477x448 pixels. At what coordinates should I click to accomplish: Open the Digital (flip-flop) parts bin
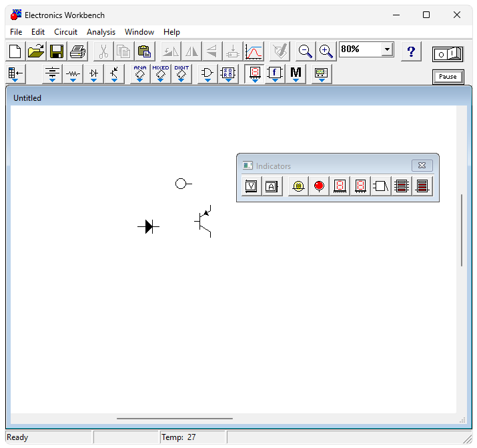pos(228,73)
